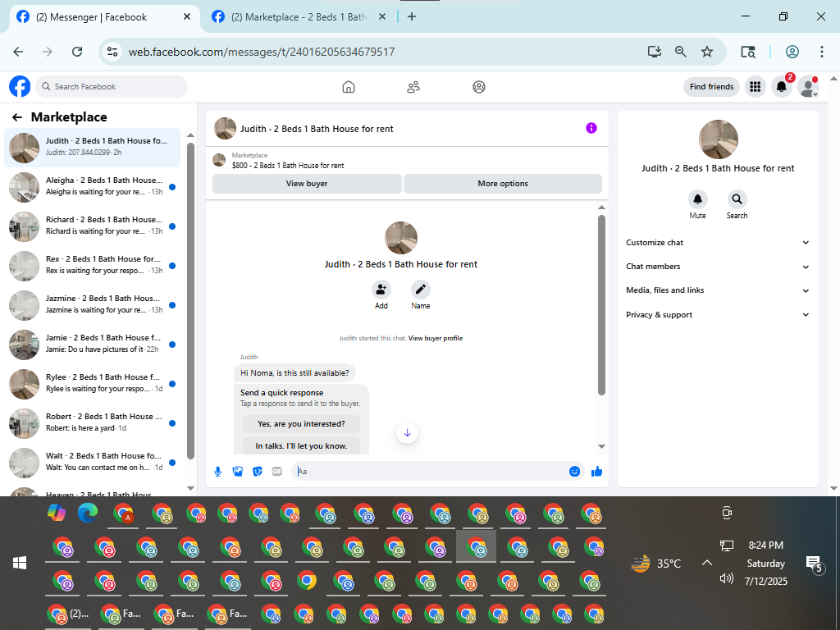Image resolution: width=840 pixels, height=630 pixels.
Task: Expand Chat members section
Action: tap(717, 267)
